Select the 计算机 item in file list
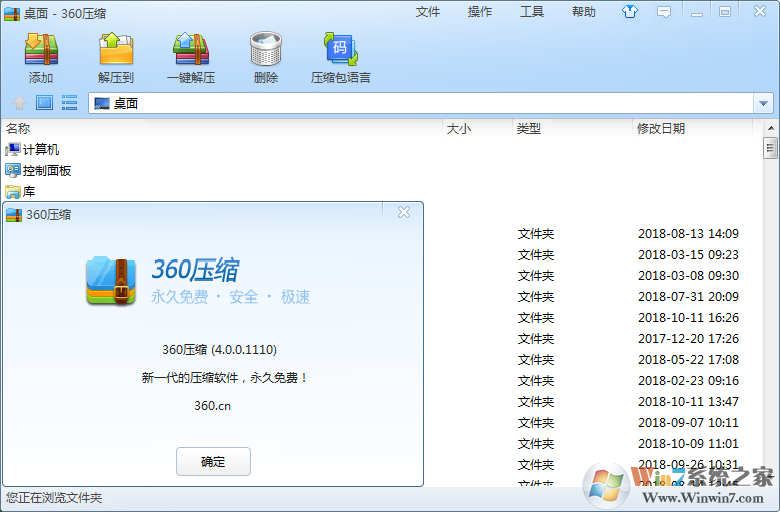The image size is (780, 512). pyautogui.click(x=40, y=150)
